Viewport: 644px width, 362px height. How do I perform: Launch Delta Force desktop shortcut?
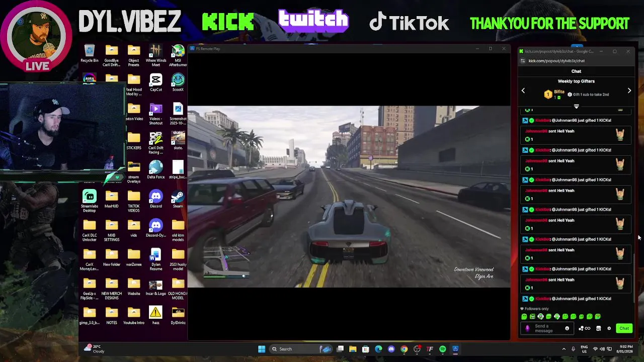click(x=156, y=170)
